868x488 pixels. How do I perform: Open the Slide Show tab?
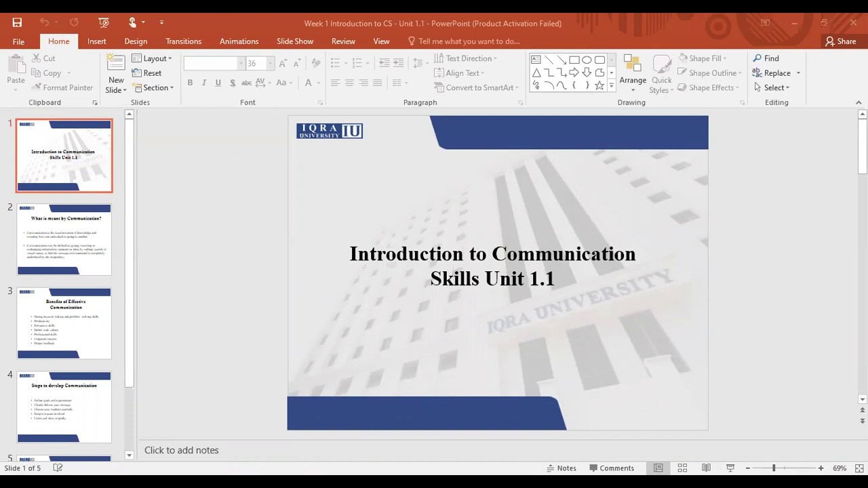[x=294, y=41]
